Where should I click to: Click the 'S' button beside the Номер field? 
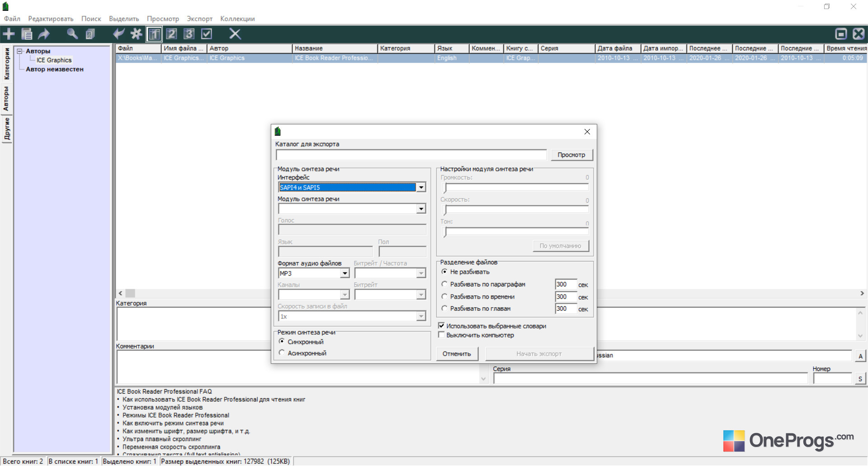(860, 379)
